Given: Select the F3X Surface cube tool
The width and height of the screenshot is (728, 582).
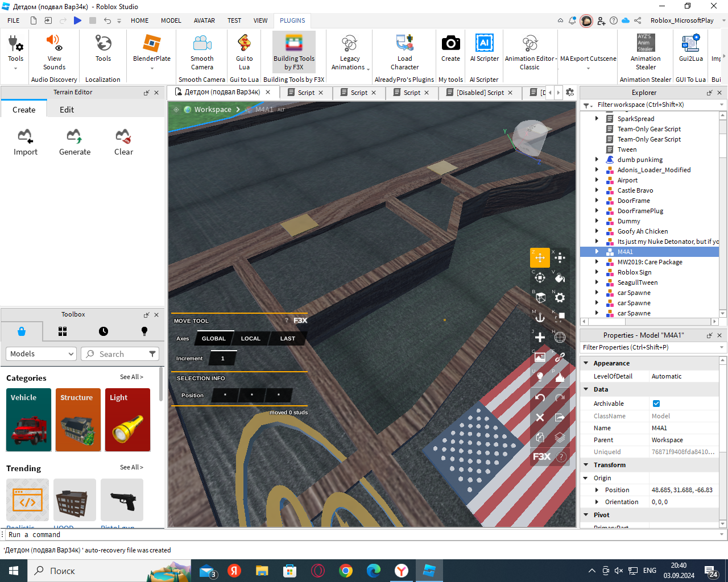Looking at the screenshot, I should point(540,297).
